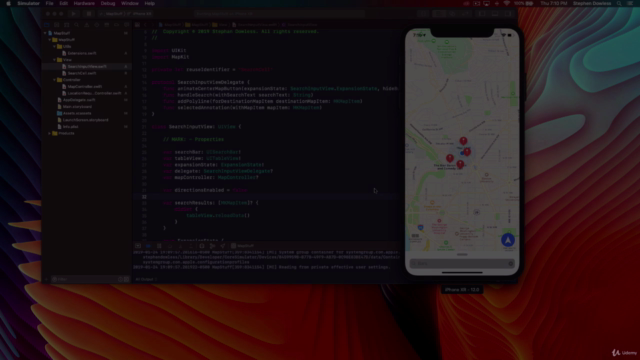
Task: Open Main.storyboard in navigator
Action: click(x=77, y=107)
